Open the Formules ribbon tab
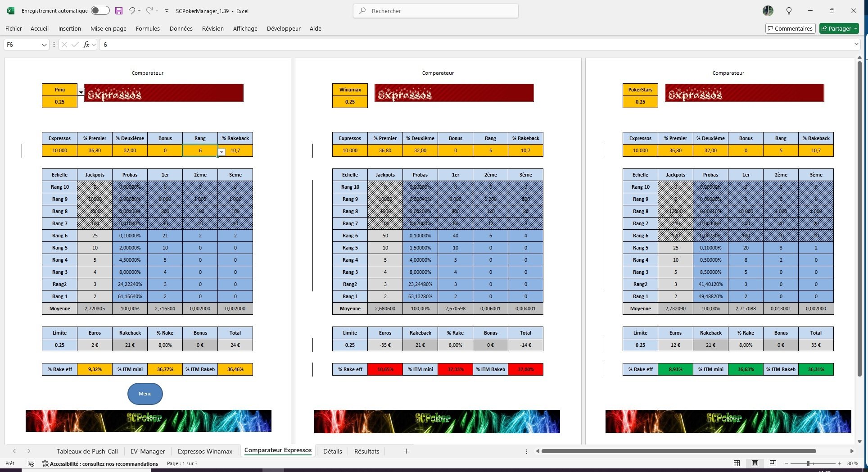 click(x=148, y=28)
